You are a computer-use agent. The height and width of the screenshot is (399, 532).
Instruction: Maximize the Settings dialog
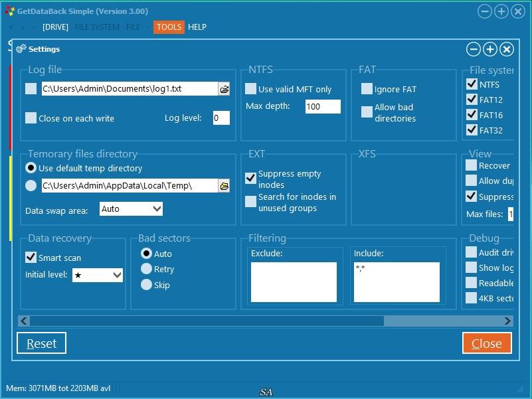(490, 49)
